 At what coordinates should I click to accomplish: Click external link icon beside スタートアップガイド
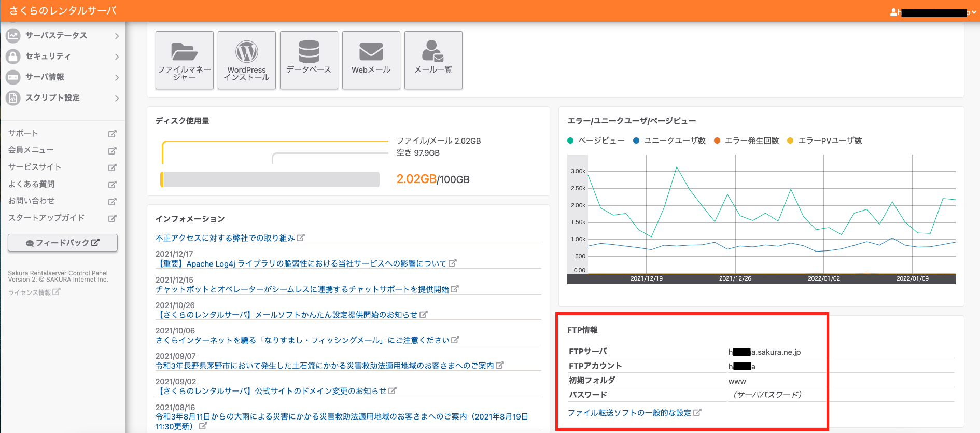[112, 218]
